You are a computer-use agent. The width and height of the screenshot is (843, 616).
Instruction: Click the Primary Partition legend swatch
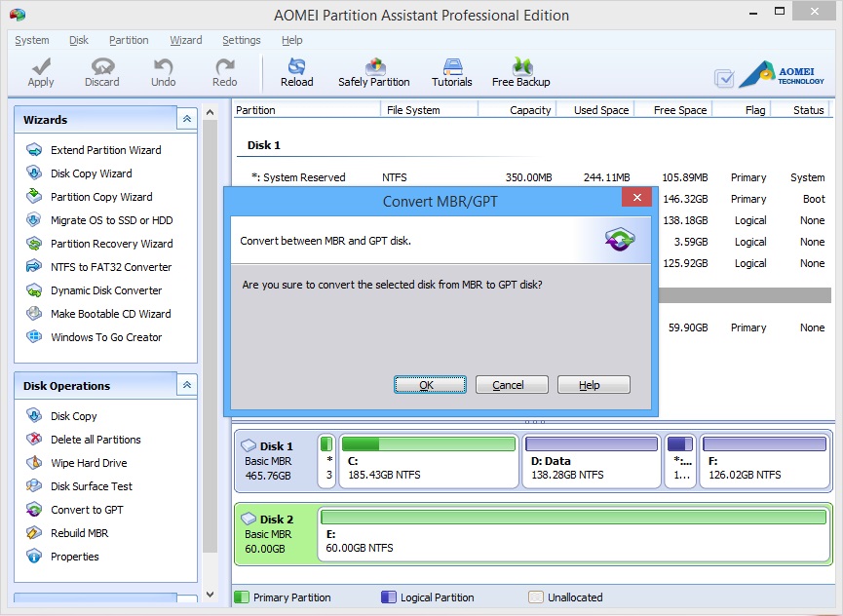[x=242, y=597]
